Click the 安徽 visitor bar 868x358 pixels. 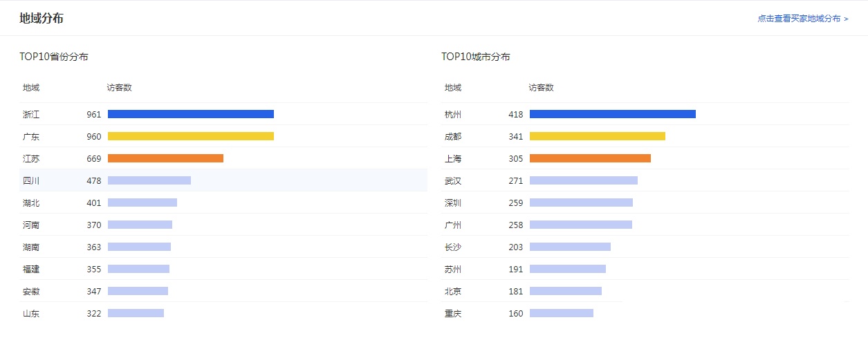[x=138, y=291]
